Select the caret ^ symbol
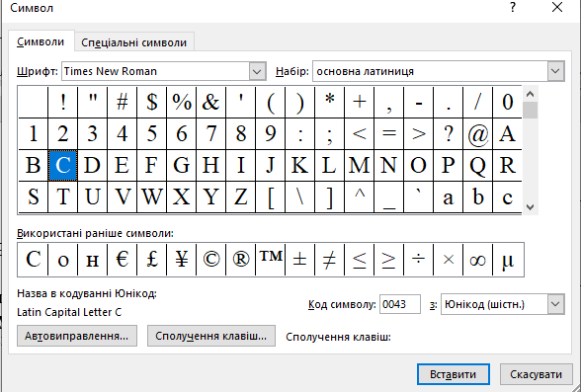 [360, 196]
